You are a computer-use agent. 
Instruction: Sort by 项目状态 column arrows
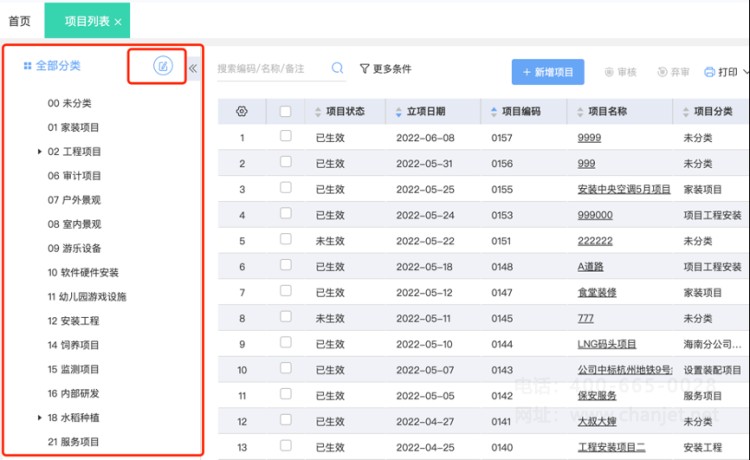[x=318, y=112]
